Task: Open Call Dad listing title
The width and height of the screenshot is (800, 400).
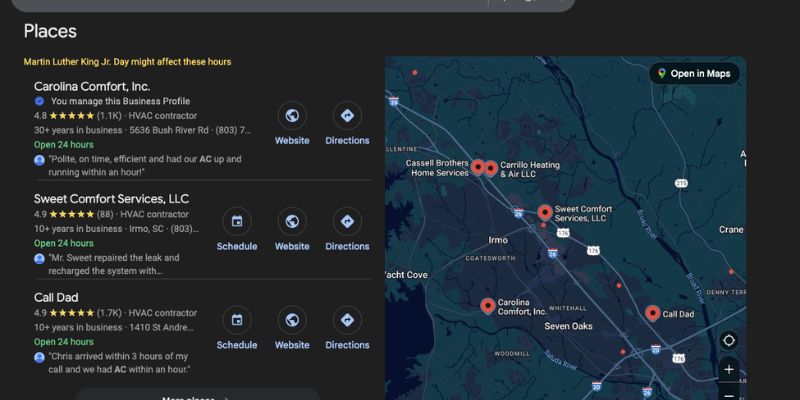Action: coord(56,297)
